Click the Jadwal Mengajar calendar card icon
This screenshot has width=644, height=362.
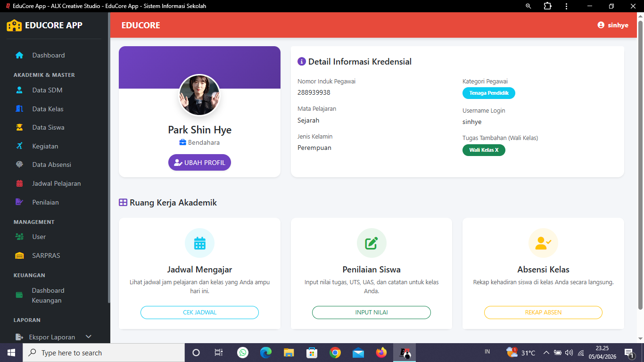coord(199,243)
